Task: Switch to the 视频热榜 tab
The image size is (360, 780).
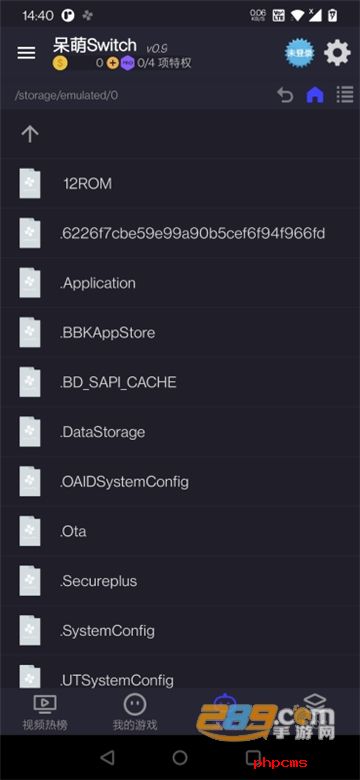Action: (x=45, y=712)
